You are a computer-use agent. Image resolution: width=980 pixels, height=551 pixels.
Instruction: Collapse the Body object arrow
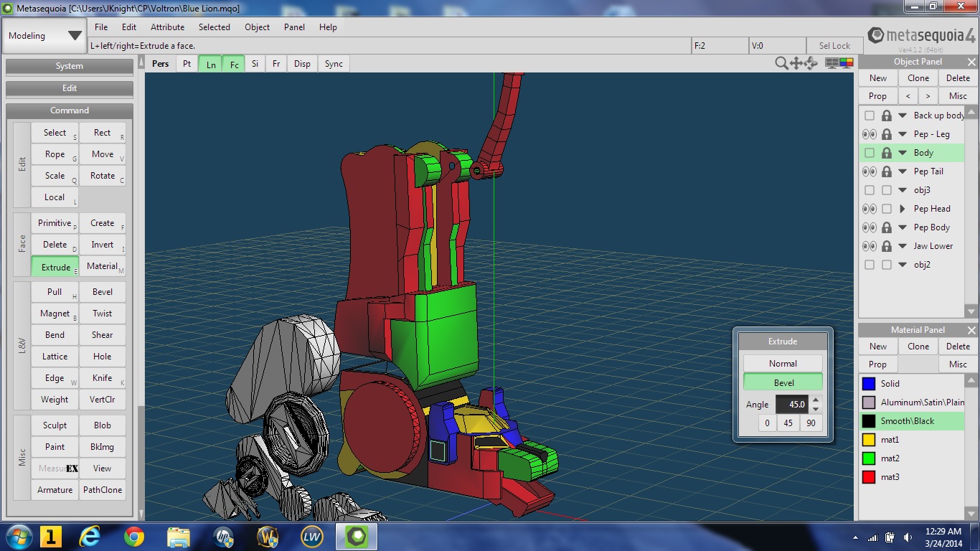pyautogui.click(x=903, y=153)
